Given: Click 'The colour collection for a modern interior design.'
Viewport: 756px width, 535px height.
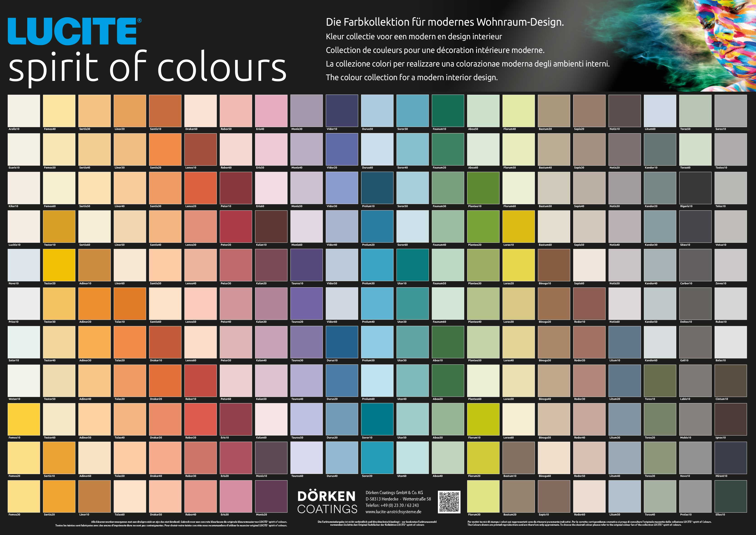Looking at the screenshot, I should click(x=412, y=77).
